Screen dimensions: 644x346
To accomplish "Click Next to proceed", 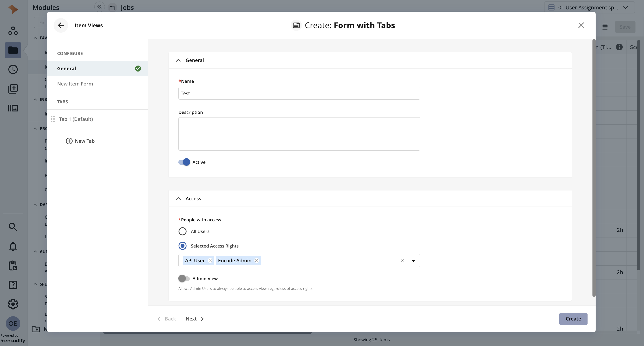I will (x=195, y=319).
